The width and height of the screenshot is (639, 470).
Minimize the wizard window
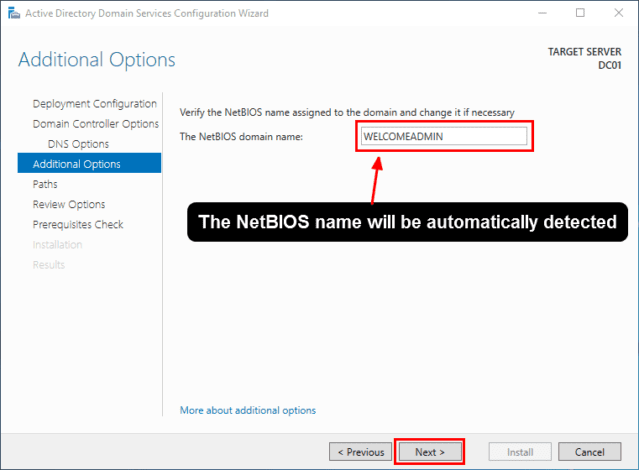(x=542, y=13)
